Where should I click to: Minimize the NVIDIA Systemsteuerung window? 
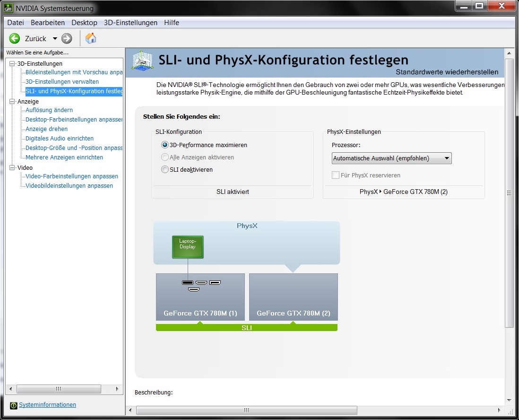click(x=464, y=6)
